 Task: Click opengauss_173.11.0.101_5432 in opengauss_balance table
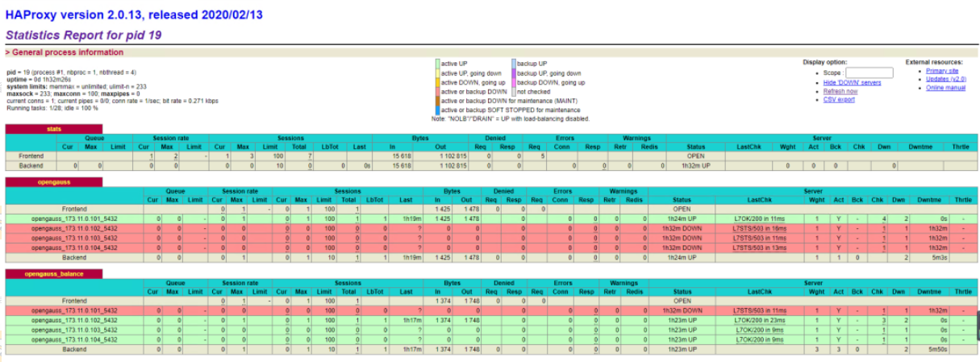coord(74,310)
